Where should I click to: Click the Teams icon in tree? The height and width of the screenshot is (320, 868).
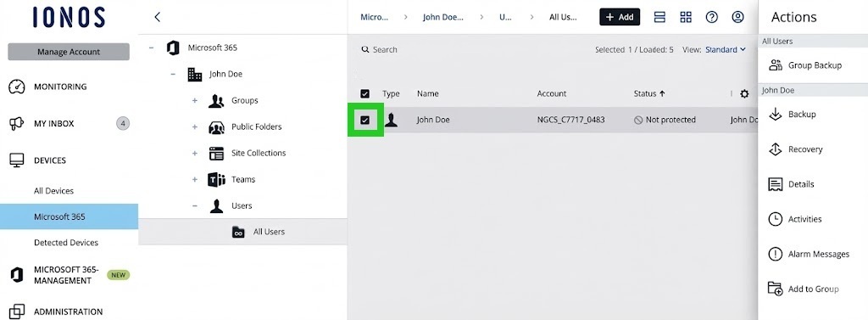point(216,180)
